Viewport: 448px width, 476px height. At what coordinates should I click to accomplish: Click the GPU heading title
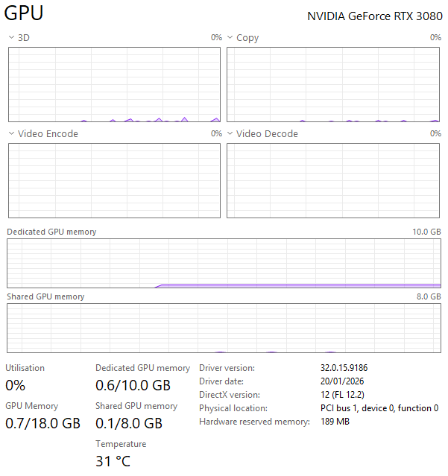(24, 13)
